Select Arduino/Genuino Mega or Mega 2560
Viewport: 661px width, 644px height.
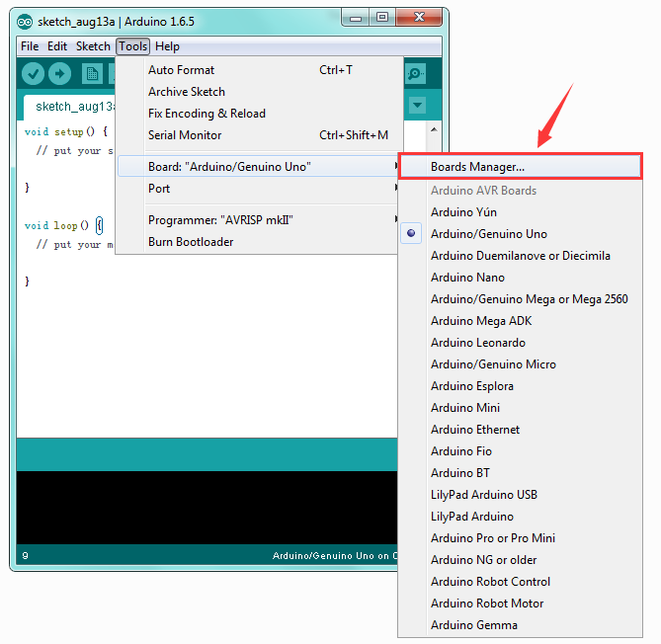tap(520, 299)
